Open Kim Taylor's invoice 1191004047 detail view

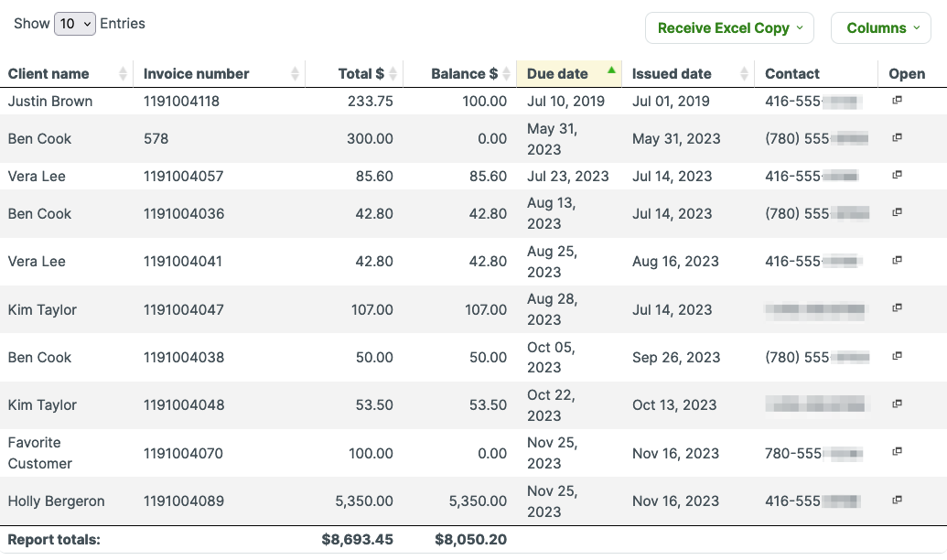(897, 308)
